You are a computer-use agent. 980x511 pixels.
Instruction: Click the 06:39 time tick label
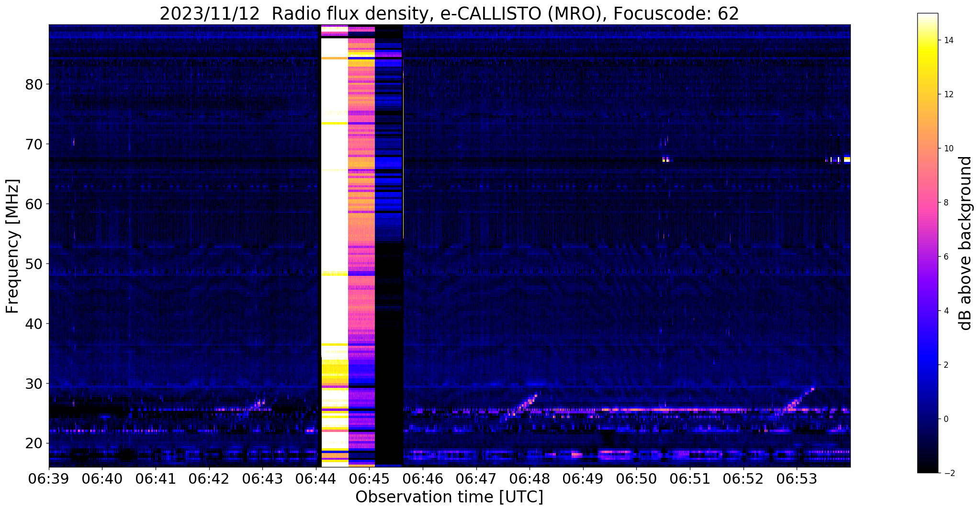tap(49, 478)
